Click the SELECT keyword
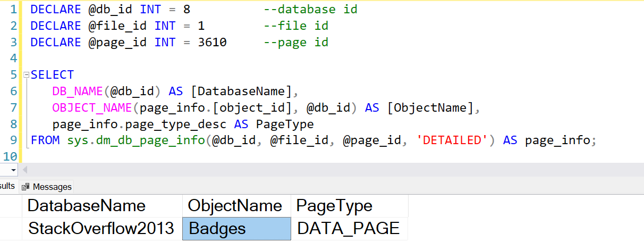This screenshot has height=250, width=644. point(52,76)
